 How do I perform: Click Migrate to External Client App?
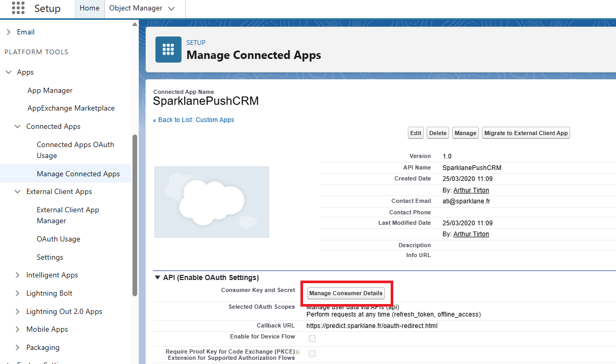526,133
